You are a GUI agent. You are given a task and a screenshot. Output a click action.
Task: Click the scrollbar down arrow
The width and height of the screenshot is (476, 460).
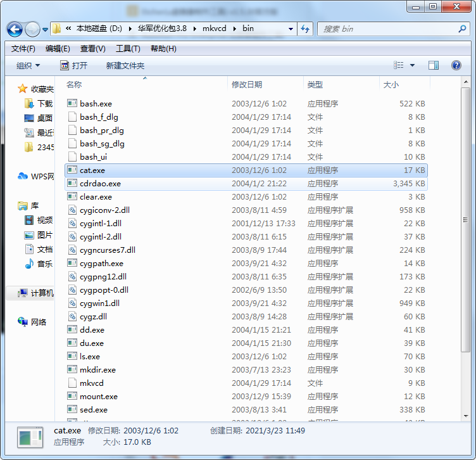[466, 416]
